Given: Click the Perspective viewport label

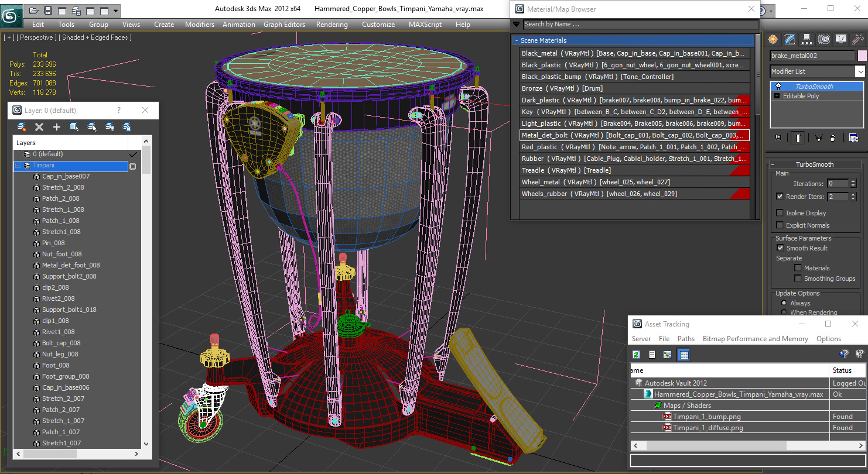Looking at the screenshot, I should tap(36, 37).
